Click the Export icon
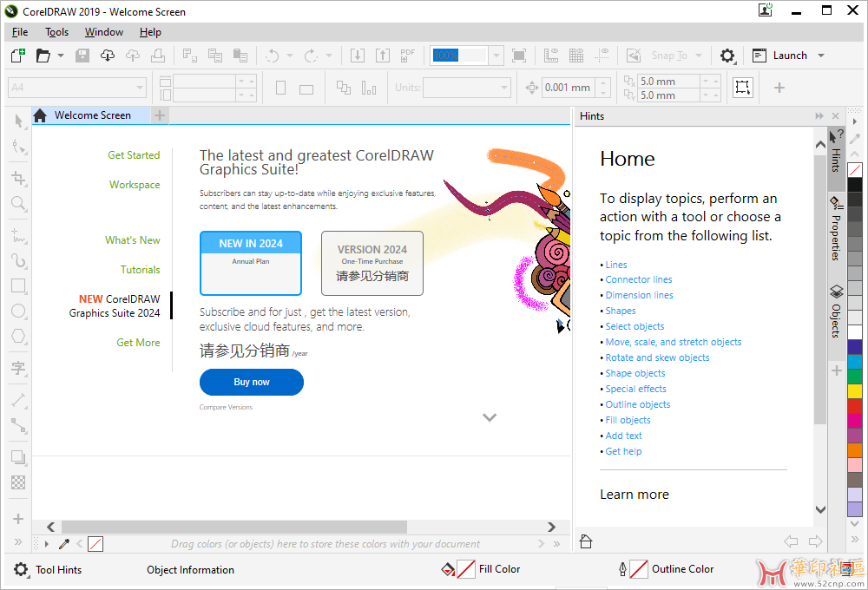This screenshot has height=590, width=868. click(x=383, y=56)
